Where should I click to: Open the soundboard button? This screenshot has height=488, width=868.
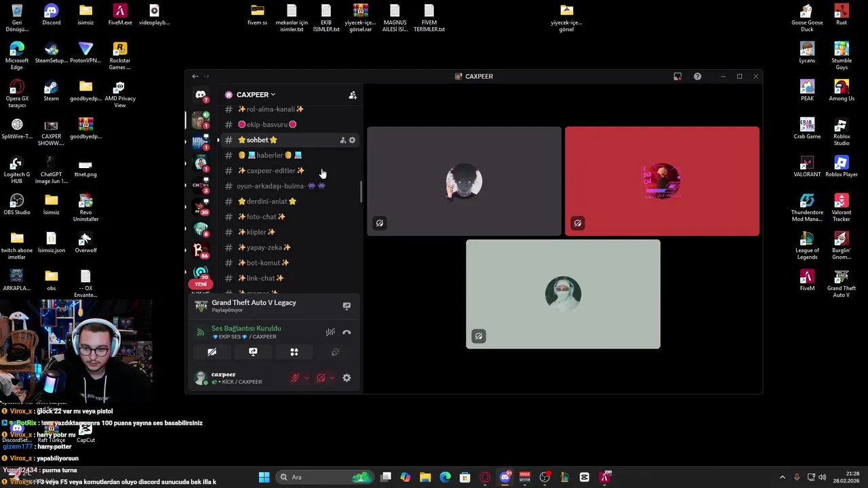click(x=335, y=352)
